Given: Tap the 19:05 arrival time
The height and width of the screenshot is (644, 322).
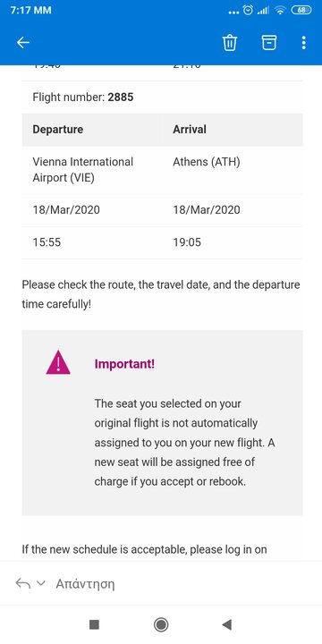Looking at the screenshot, I should pyautogui.click(x=187, y=242).
